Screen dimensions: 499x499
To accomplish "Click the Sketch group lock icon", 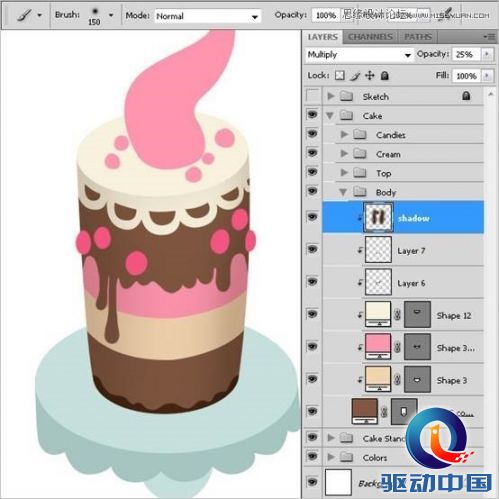I will click(466, 96).
